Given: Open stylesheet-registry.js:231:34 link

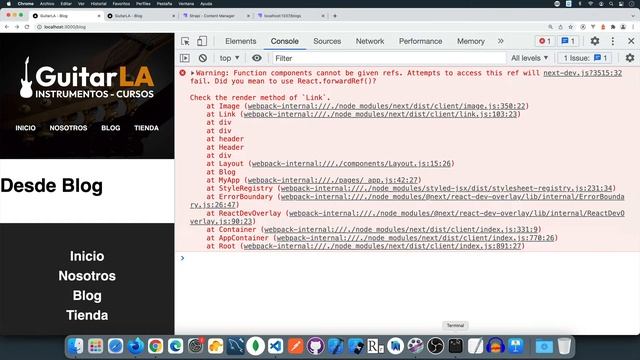Looking at the screenshot, I should (447, 188).
